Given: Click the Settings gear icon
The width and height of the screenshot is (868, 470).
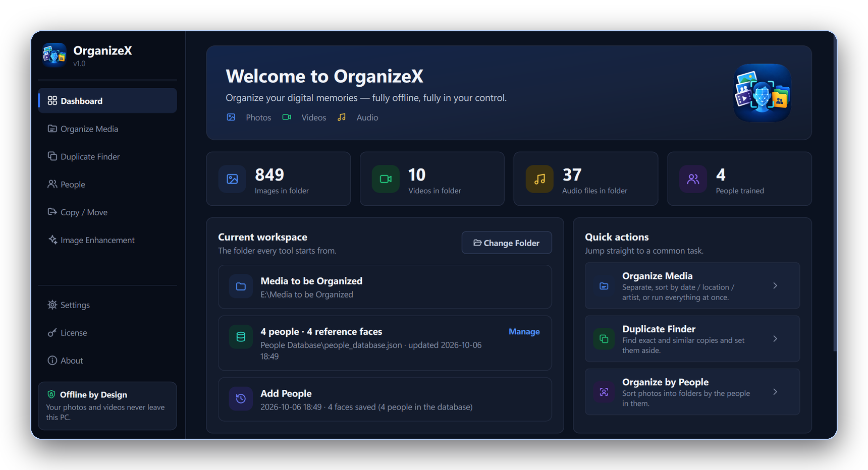Looking at the screenshot, I should [52, 305].
